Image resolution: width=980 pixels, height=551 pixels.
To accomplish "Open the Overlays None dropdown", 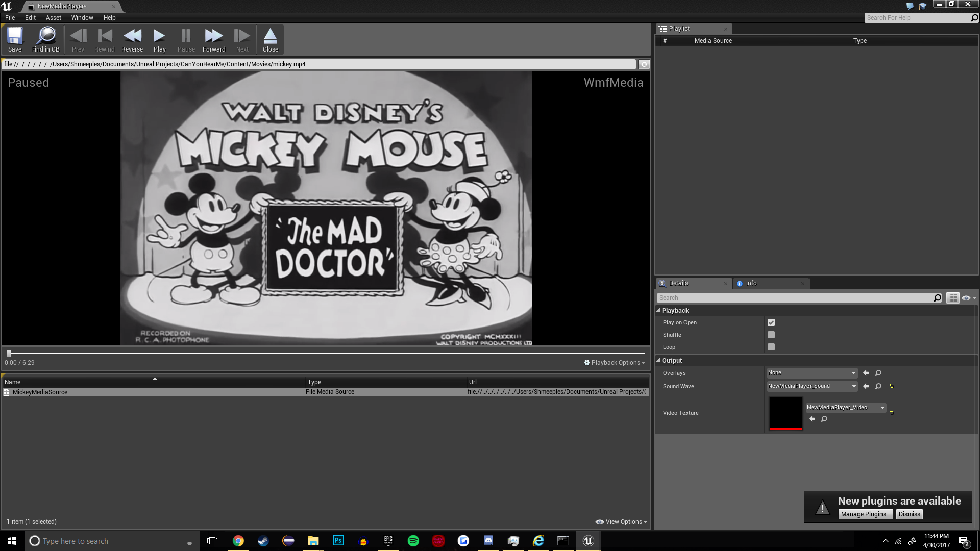I will click(x=812, y=373).
